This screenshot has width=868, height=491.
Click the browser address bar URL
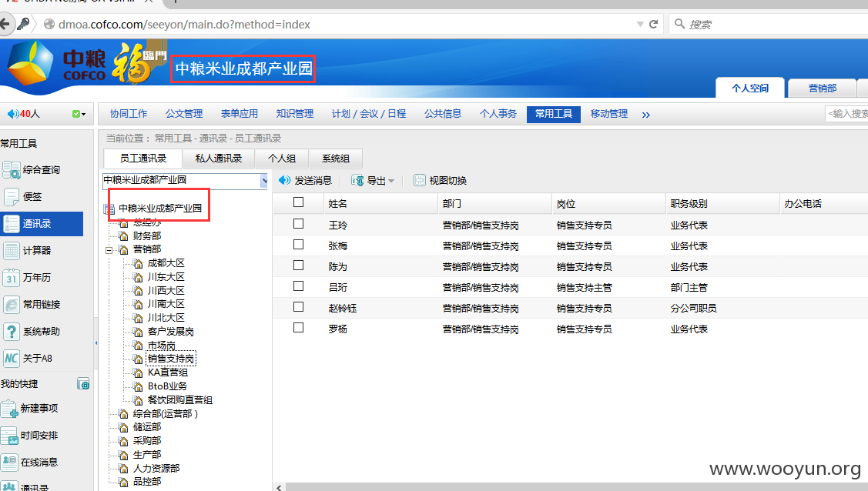pyautogui.click(x=184, y=25)
